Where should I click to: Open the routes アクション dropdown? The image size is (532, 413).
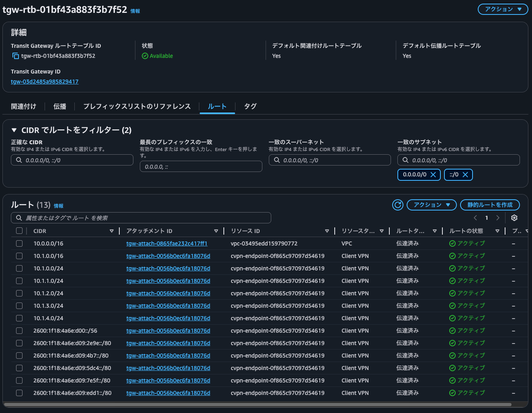click(432, 205)
